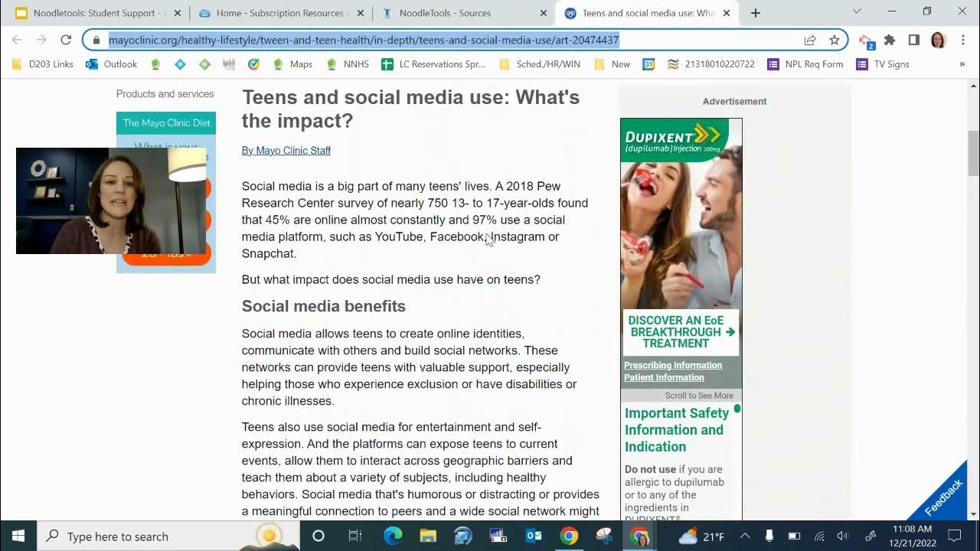
Task: Go back using the back arrow
Action: coord(17,41)
